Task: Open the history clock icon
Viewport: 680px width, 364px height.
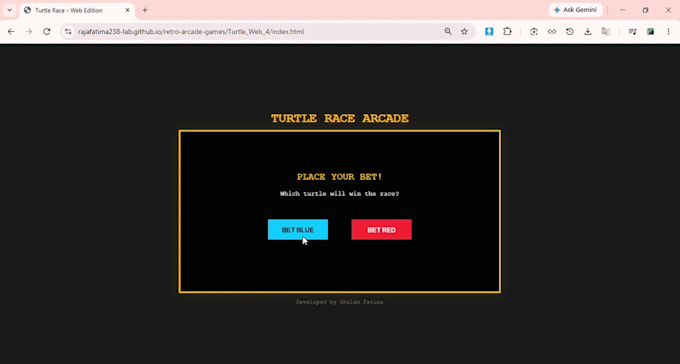Action: pos(570,32)
